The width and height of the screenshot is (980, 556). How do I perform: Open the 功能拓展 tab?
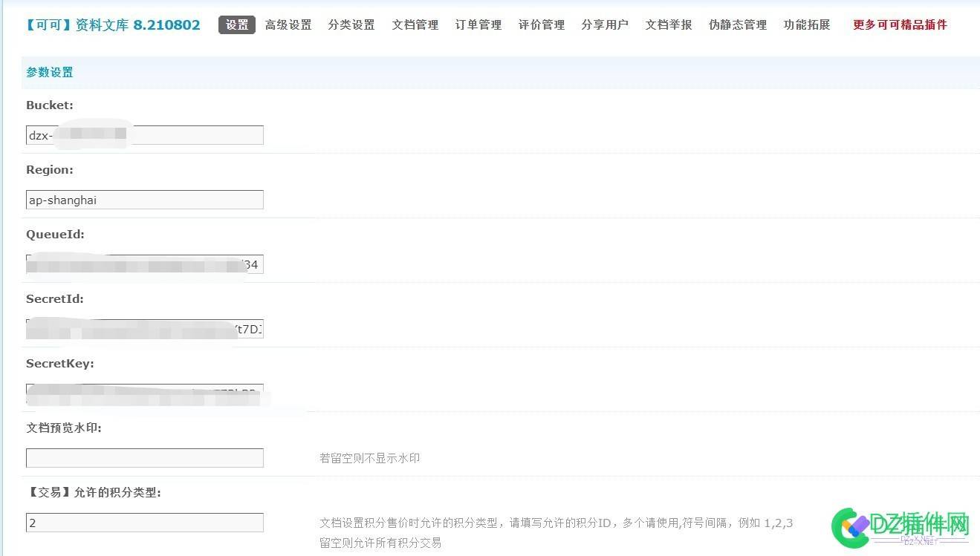point(806,24)
